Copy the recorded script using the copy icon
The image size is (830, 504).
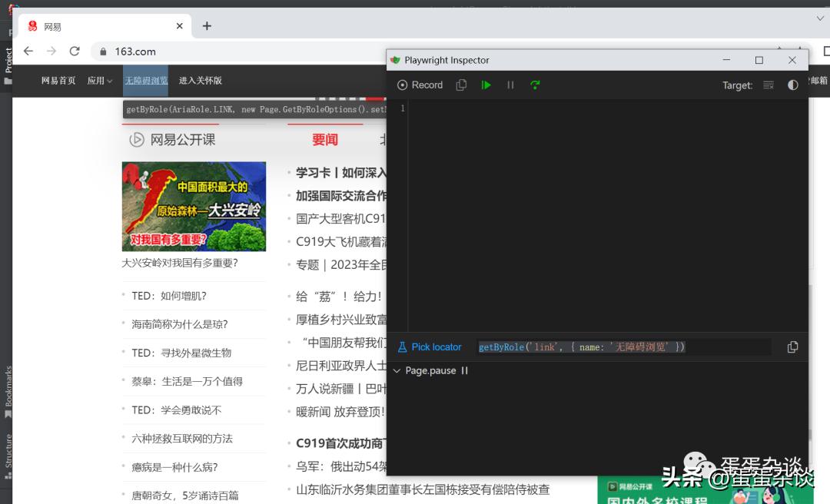coord(461,85)
